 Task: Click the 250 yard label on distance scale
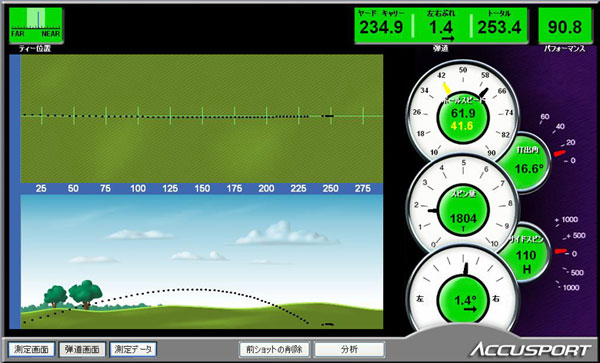click(331, 189)
